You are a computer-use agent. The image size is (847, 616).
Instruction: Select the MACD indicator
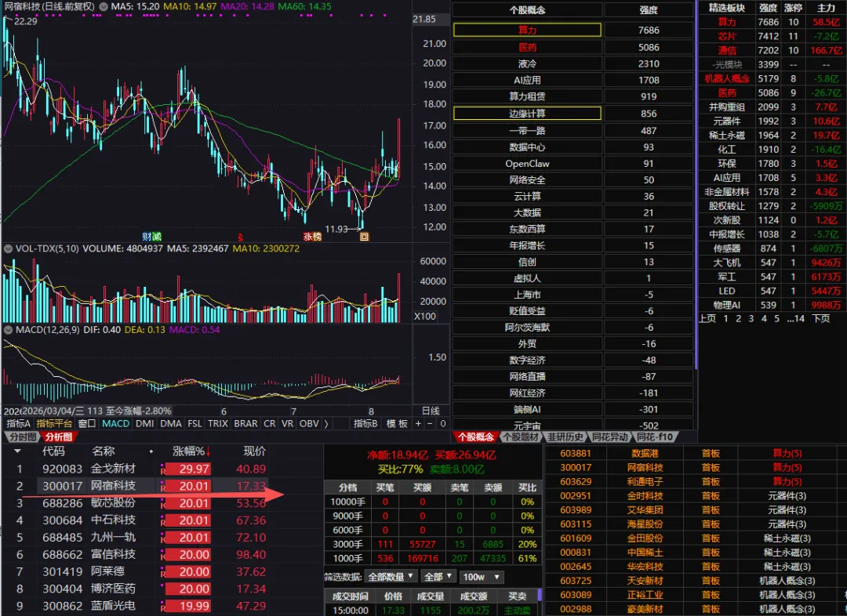[115, 424]
